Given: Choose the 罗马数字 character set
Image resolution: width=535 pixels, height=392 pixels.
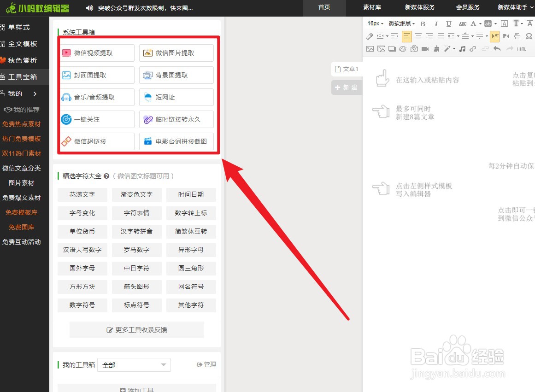Looking at the screenshot, I should 136,250.
